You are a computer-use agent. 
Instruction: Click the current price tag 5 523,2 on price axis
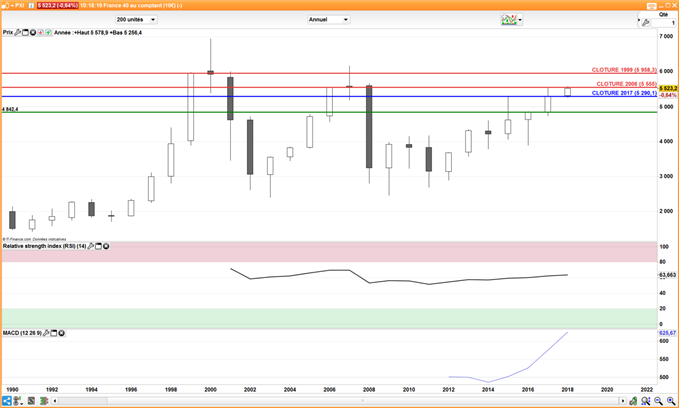(x=668, y=88)
